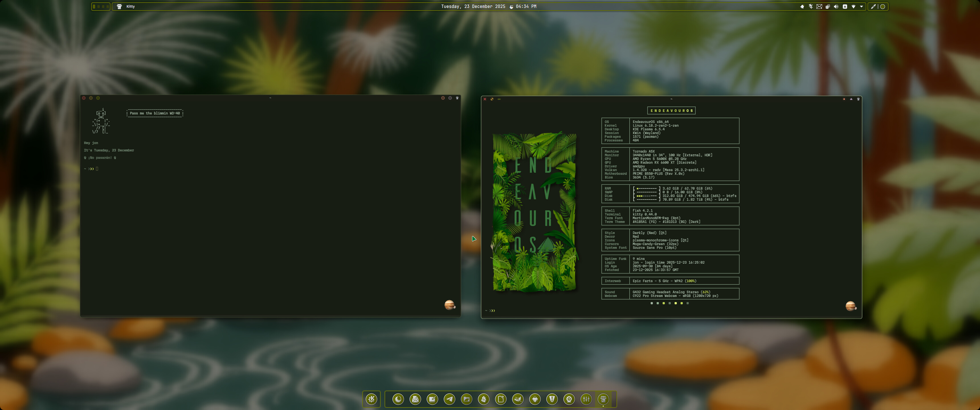Select the highlighted current desktop in the pager

94,7
